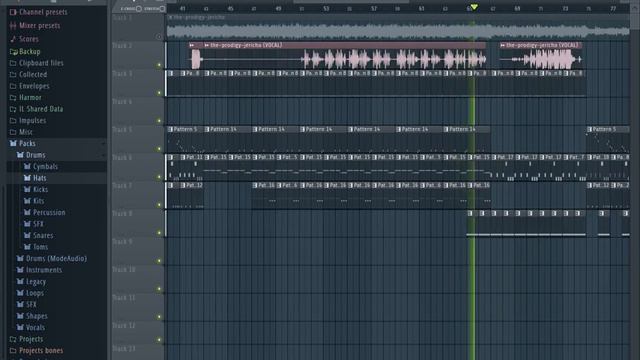This screenshot has width=640, height=360.
Task: Open the Scores note icon
Action: (x=13, y=39)
